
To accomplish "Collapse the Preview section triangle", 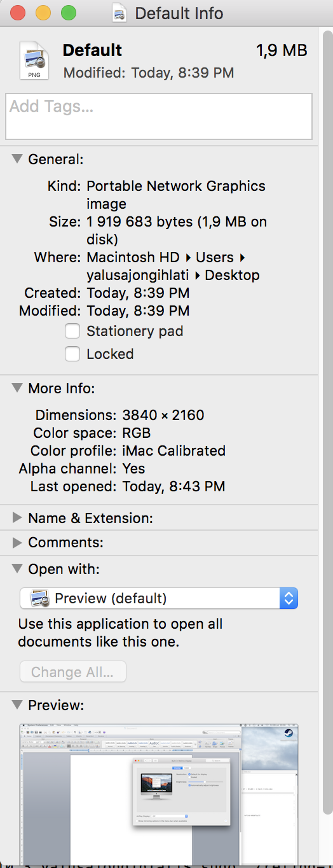I will click(x=17, y=704).
